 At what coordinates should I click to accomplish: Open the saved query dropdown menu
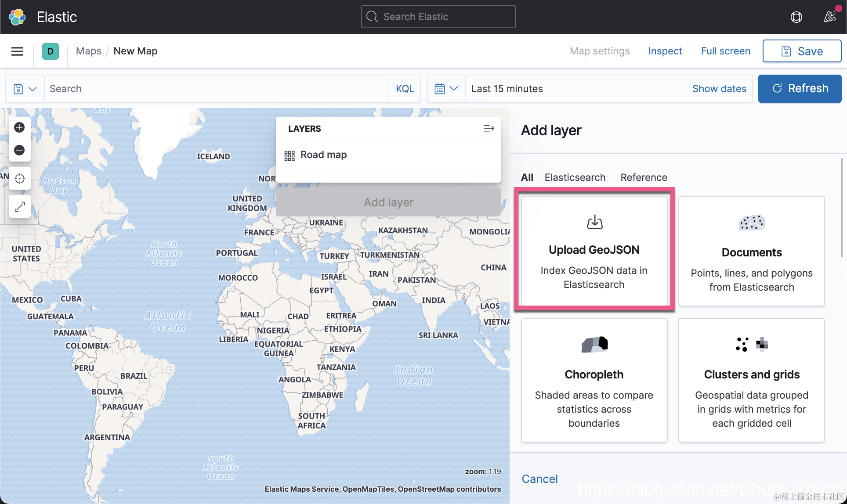25,89
